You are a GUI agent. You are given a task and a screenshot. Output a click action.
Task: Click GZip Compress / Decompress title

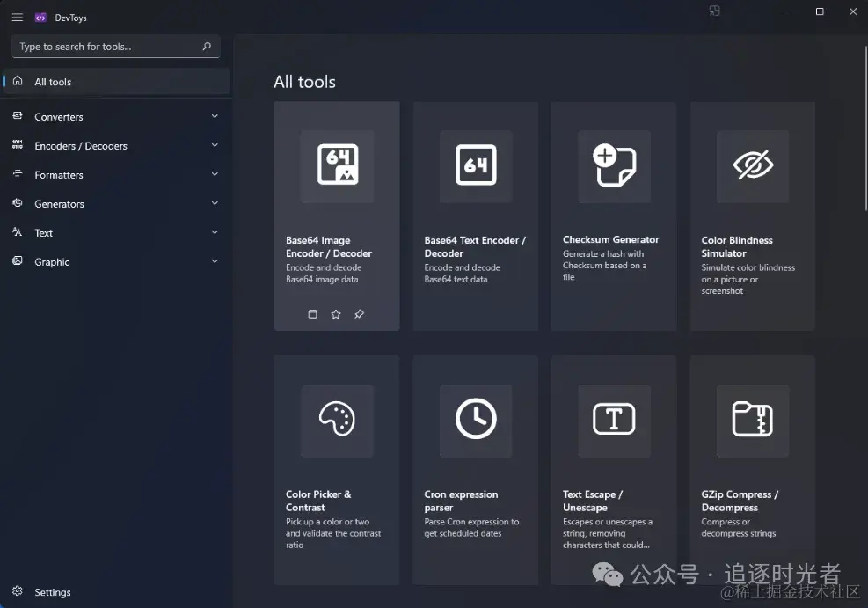740,502
